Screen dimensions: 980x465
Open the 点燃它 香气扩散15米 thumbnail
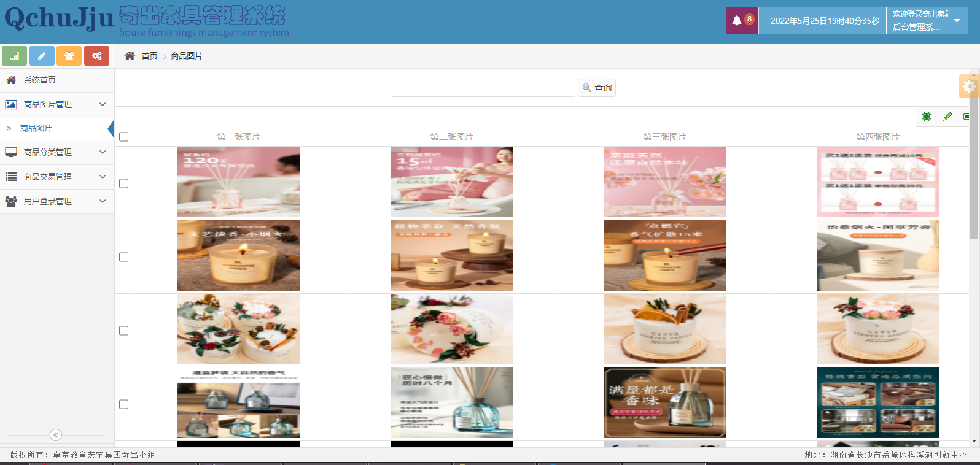pos(665,255)
